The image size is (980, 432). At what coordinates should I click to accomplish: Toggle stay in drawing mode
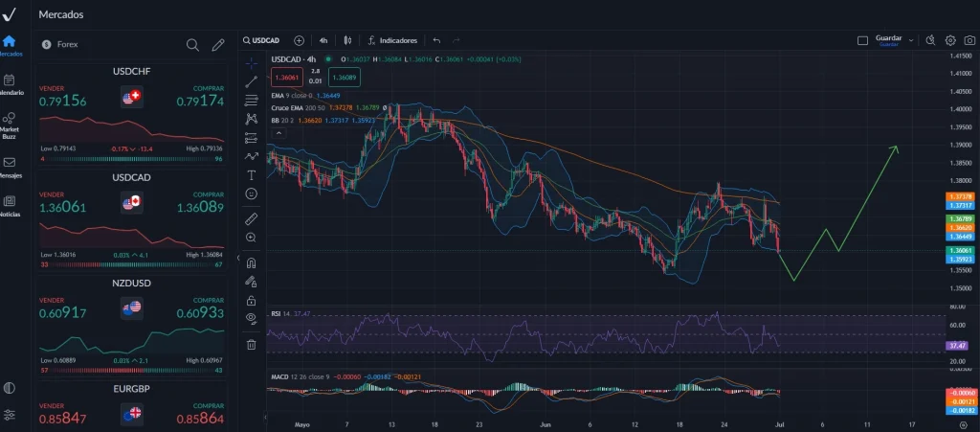pyautogui.click(x=252, y=282)
